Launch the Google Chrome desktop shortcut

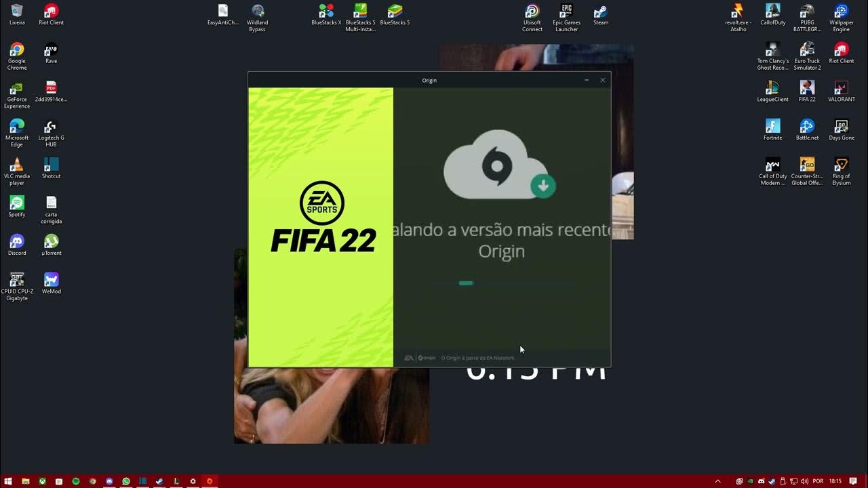click(17, 56)
